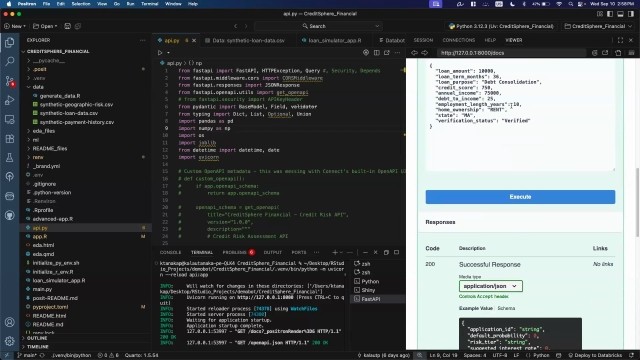Expand the Timeline section
Screen dimensions: 640x360
pos(86,347)
